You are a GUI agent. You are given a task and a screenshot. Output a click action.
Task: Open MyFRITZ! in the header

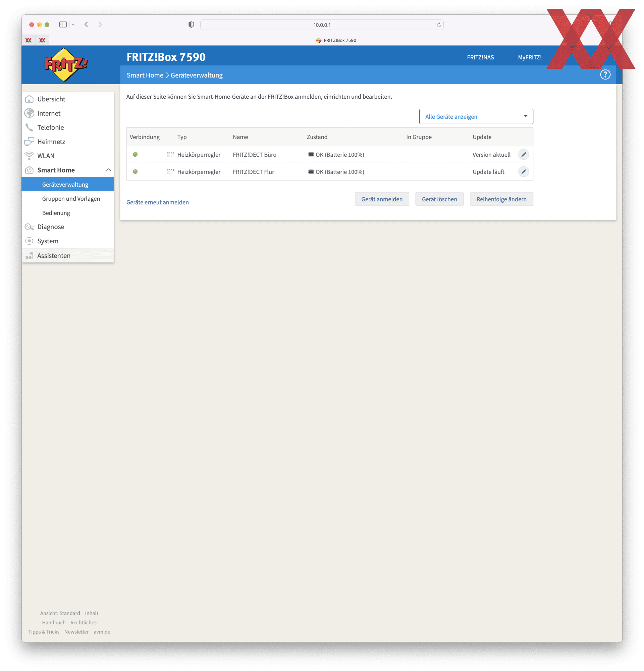(529, 57)
